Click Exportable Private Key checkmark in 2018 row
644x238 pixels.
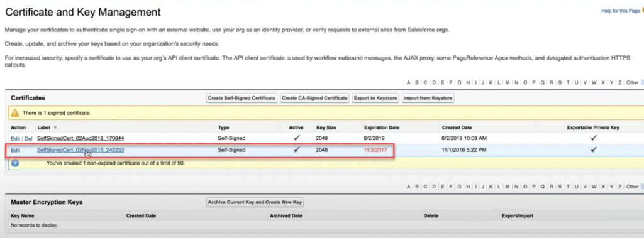(593, 138)
